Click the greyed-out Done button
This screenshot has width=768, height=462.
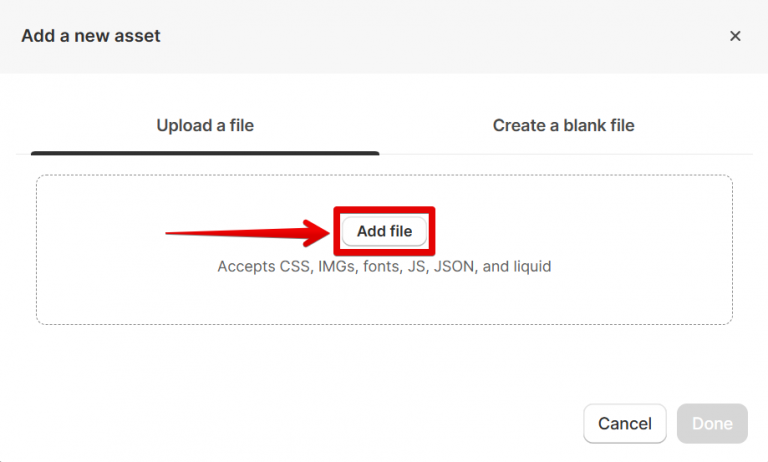click(712, 423)
